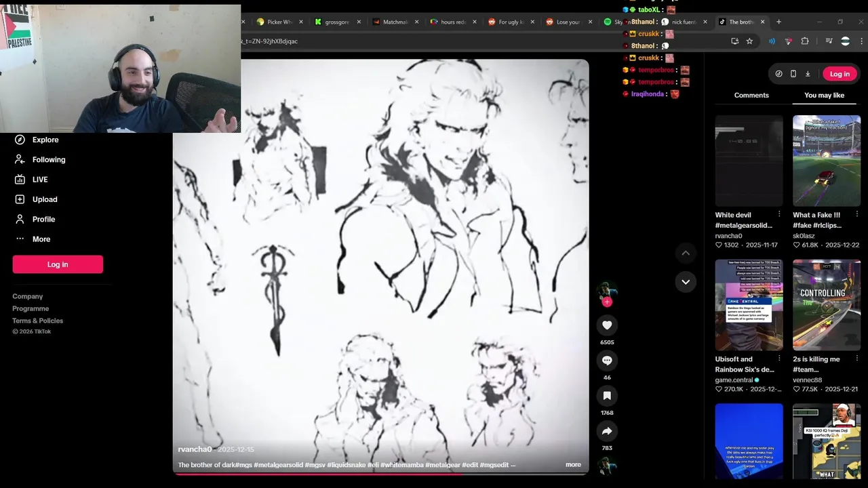This screenshot has width=868, height=488.
Task: Close the 'Picker Wh' browser tab
Action: (301, 22)
